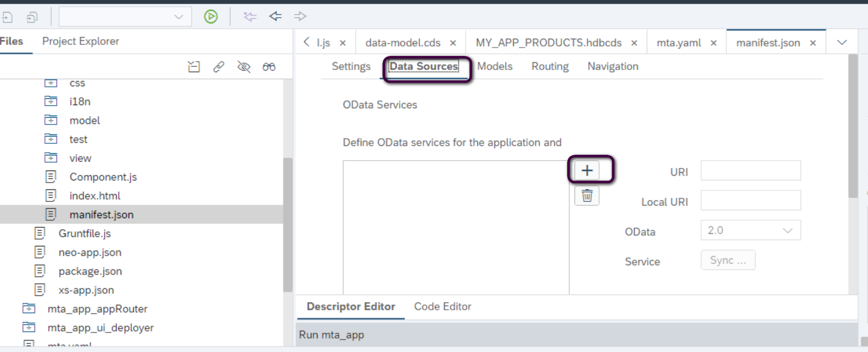Expand the css folder
The height and width of the screenshot is (352, 868).
(51, 83)
